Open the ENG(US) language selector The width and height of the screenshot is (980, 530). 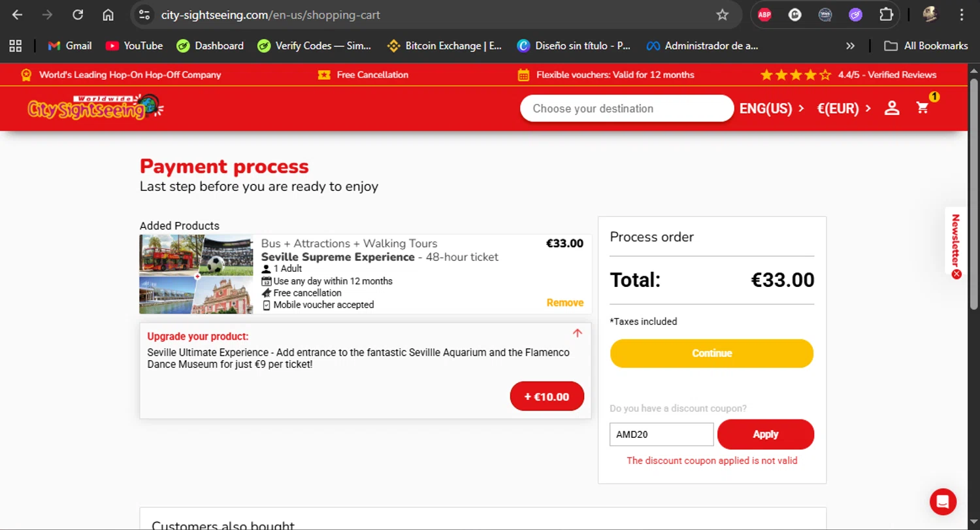coord(772,108)
